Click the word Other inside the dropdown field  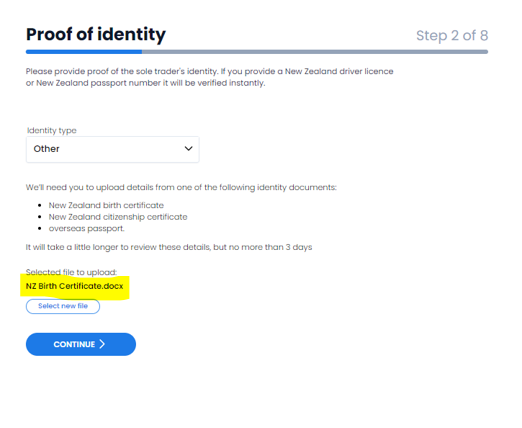pyautogui.click(x=46, y=149)
